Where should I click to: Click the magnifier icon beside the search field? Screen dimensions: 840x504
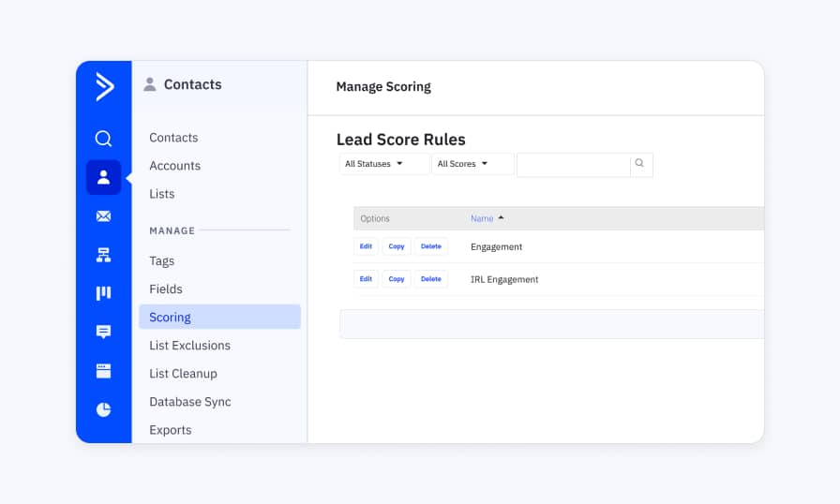pos(640,164)
